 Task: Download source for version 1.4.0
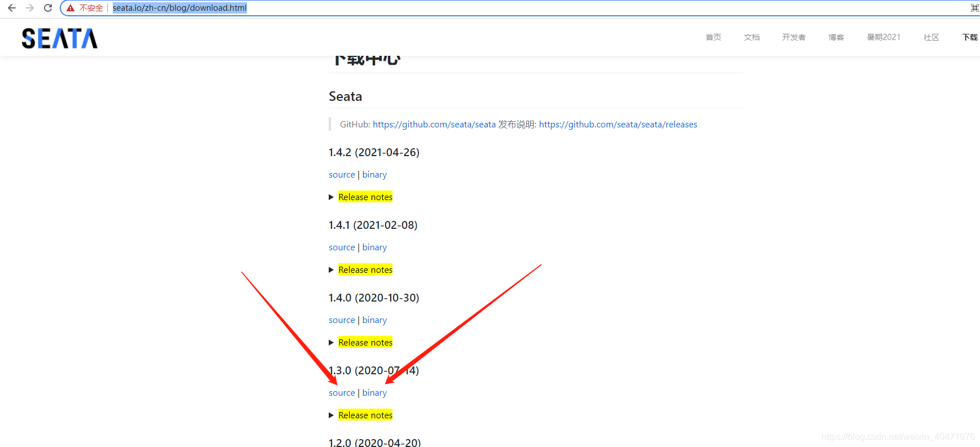point(342,320)
